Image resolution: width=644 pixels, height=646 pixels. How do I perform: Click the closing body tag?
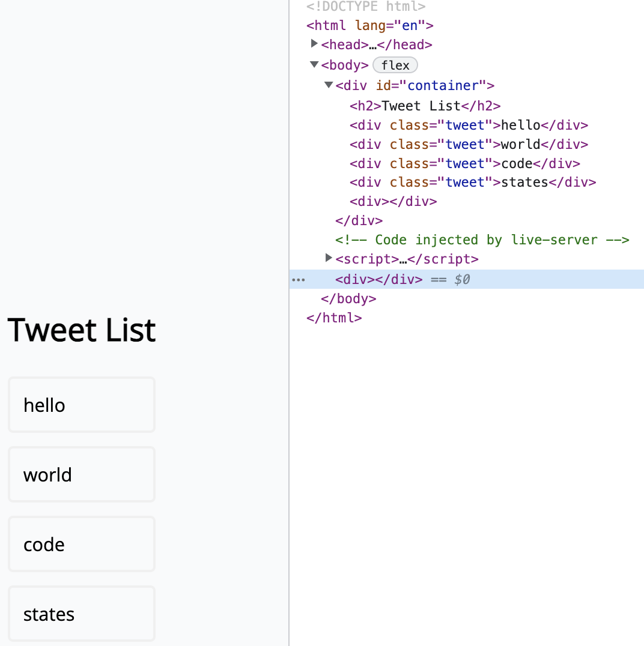[348, 298]
